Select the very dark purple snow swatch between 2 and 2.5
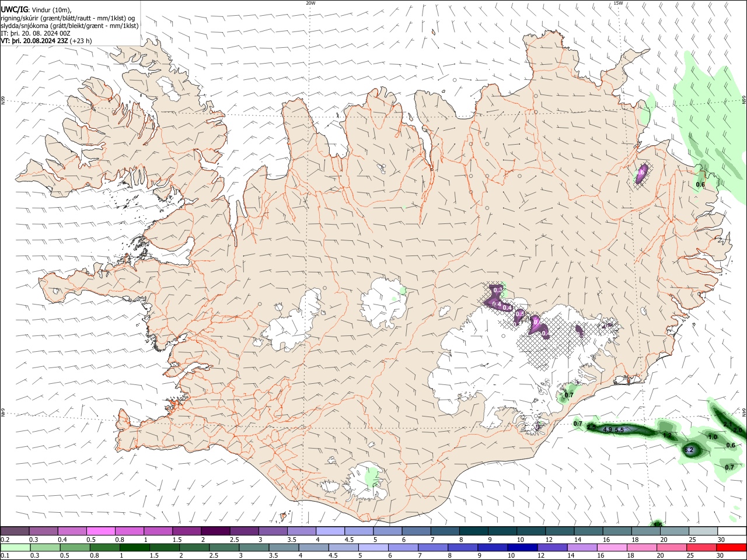Viewport: 747px width, 560px height. pos(215,531)
